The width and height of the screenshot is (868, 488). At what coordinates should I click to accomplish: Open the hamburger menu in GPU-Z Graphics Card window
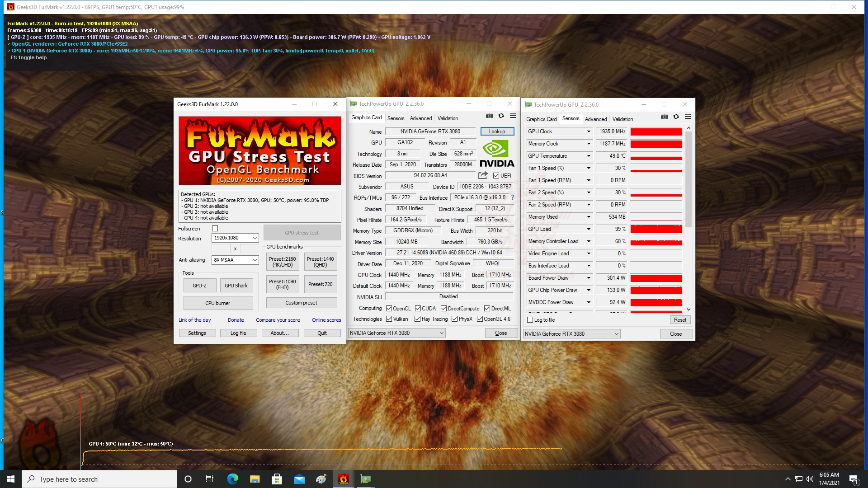[513, 116]
